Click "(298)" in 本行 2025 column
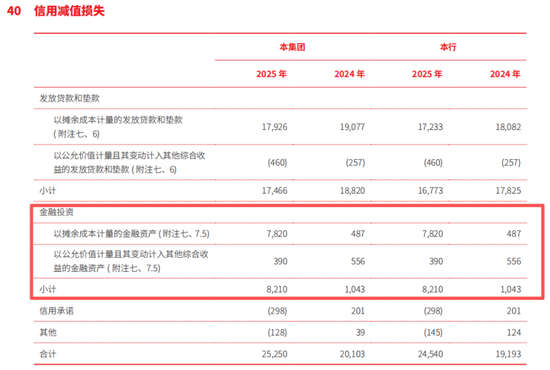This screenshot has height=370, width=550. [x=433, y=311]
